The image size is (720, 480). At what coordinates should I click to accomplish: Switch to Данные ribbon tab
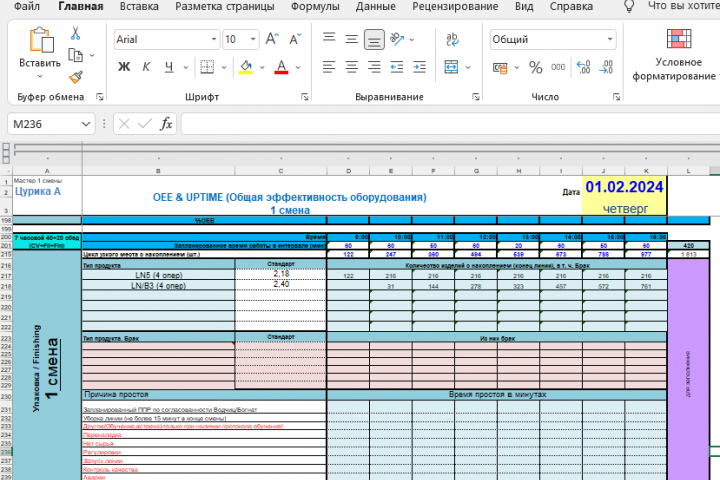(x=376, y=6)
